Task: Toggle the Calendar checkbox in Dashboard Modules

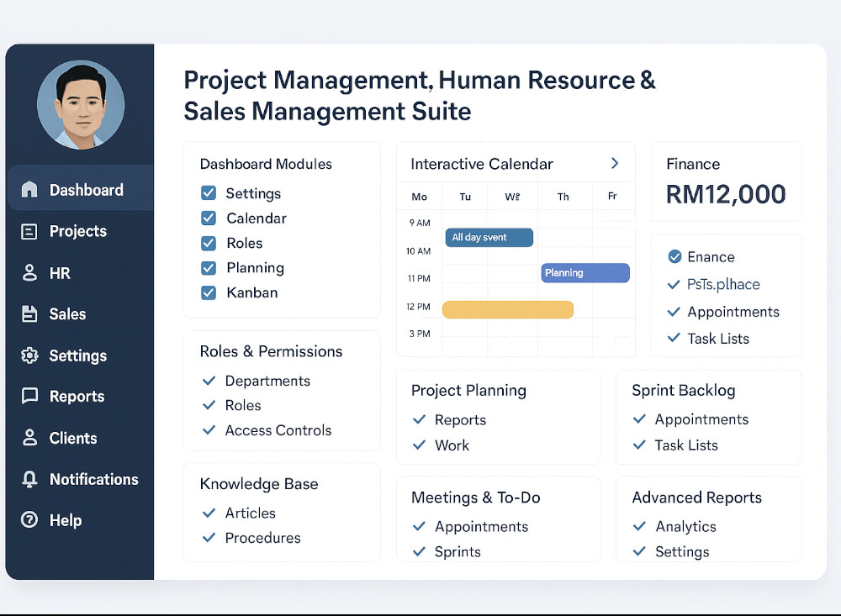Action: click(x=208, y=218)
